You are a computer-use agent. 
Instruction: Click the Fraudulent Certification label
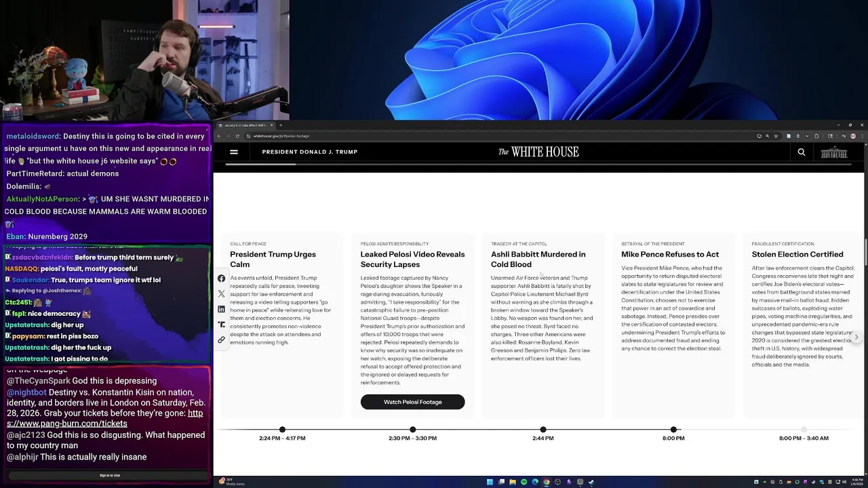[x=783, y=244]
